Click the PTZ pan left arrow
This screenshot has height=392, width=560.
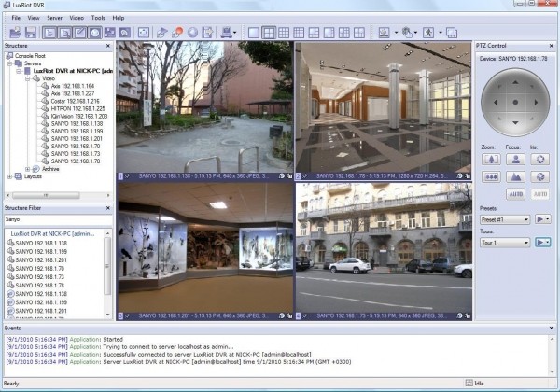(495, 101)
